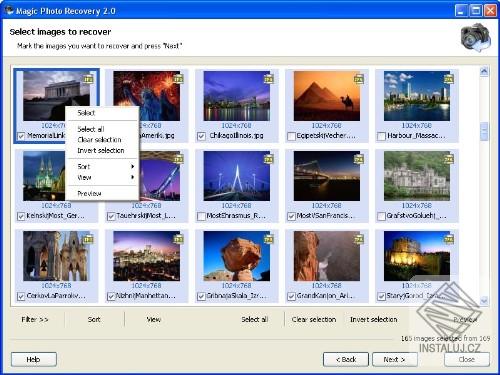
Task: Choose Invert selection in the context menu
Action: tap(102, 150)
